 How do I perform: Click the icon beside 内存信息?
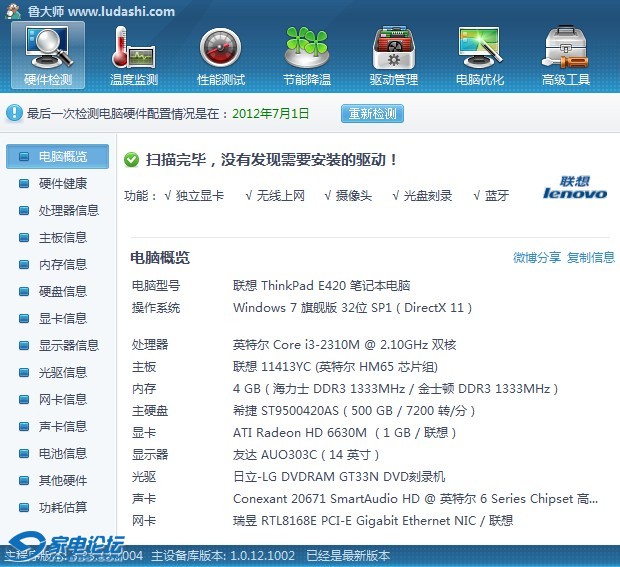pyautogui.click(x=24, y=265)
